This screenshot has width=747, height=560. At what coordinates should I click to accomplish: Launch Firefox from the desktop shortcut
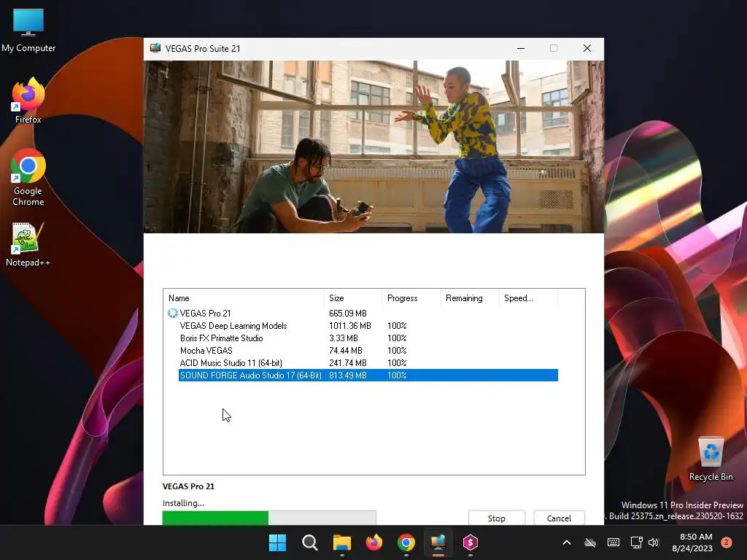pos(28,101)
